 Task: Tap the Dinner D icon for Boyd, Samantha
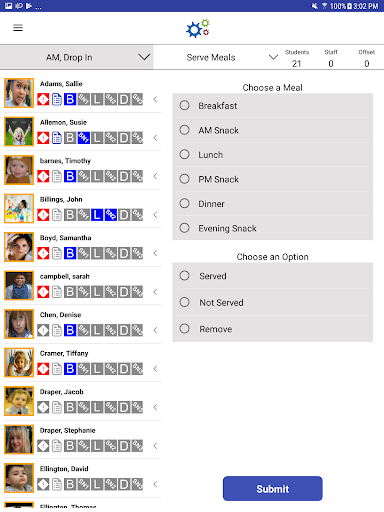[124, 253]
